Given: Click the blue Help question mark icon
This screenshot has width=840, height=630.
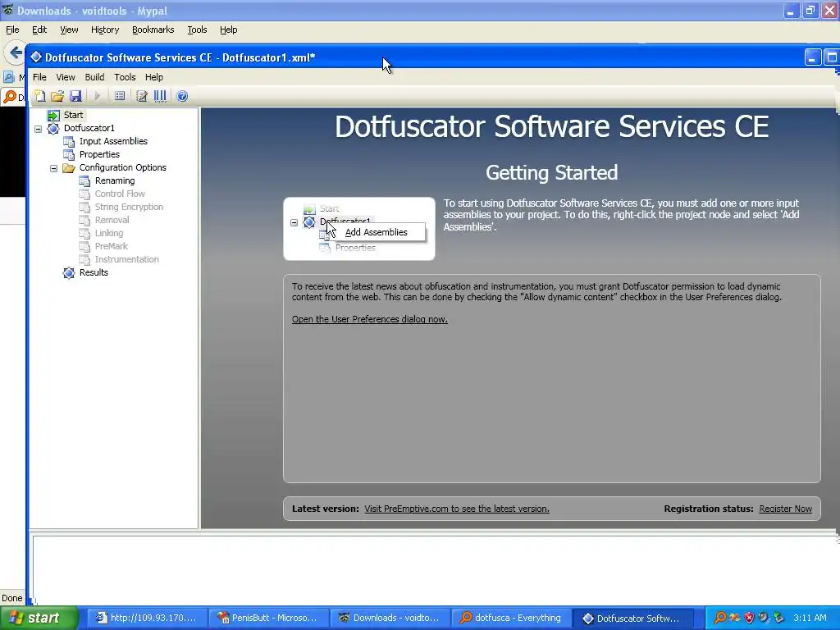Looking at the screenshot, I should tap(182, 96).
